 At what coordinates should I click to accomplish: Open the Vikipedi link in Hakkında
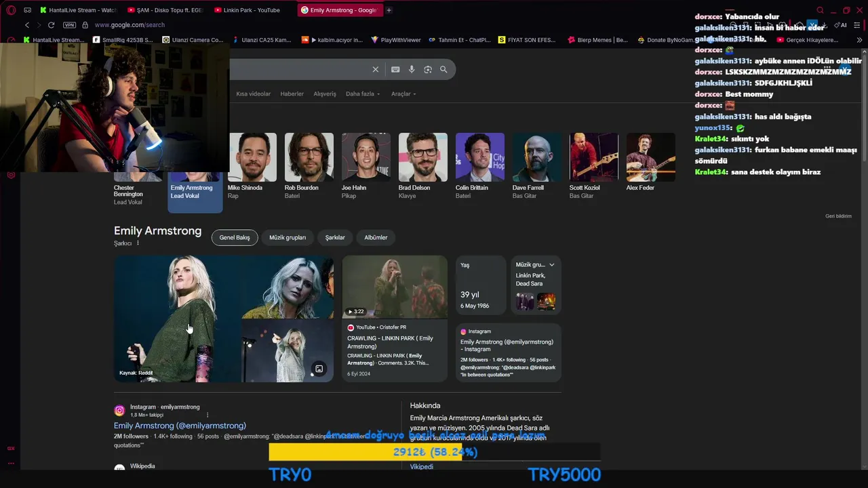coord(421,466)
